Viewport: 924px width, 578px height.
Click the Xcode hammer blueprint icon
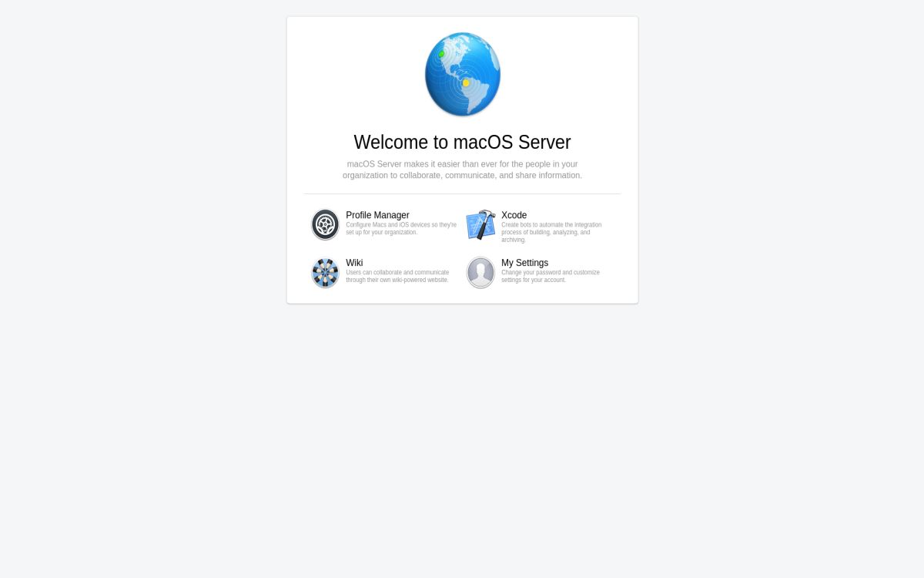(480, 225)
